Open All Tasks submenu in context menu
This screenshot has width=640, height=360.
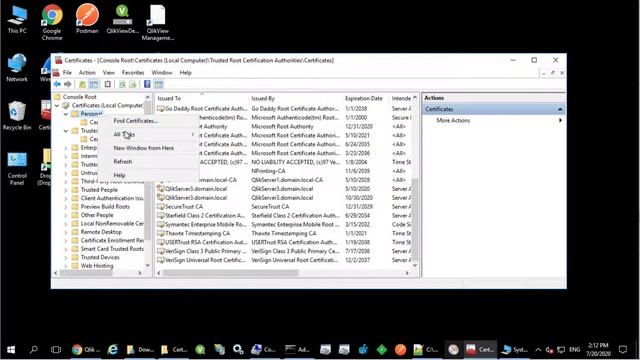pos(148,134)
